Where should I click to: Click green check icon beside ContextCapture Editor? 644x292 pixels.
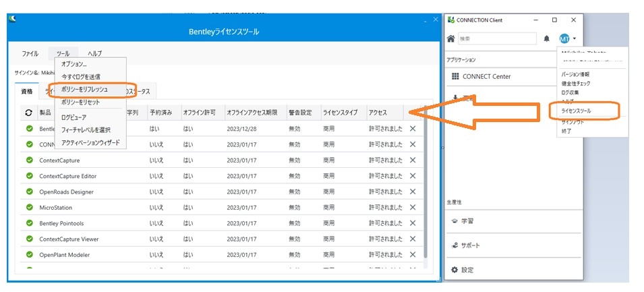[x=29, y=175]
